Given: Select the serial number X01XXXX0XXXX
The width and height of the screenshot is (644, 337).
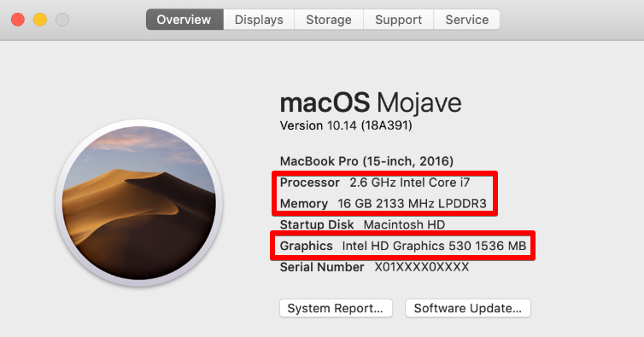Looking at the screenshot, I should pos(421,267).
